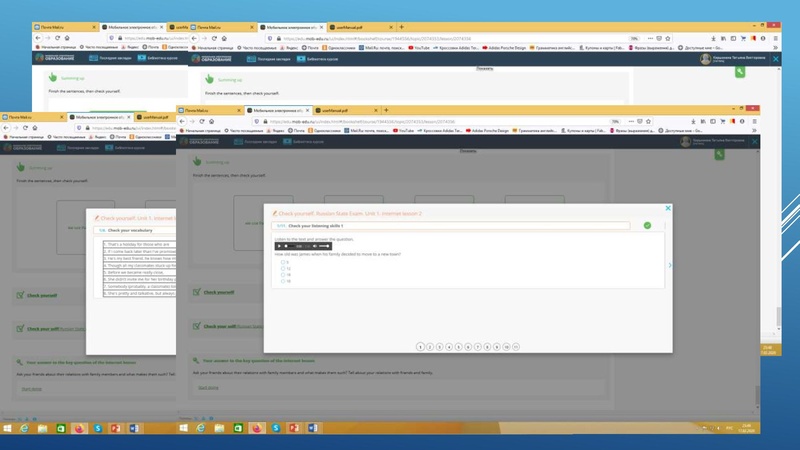
Task: Select answer option 5 for James's age
Action: 283,262
